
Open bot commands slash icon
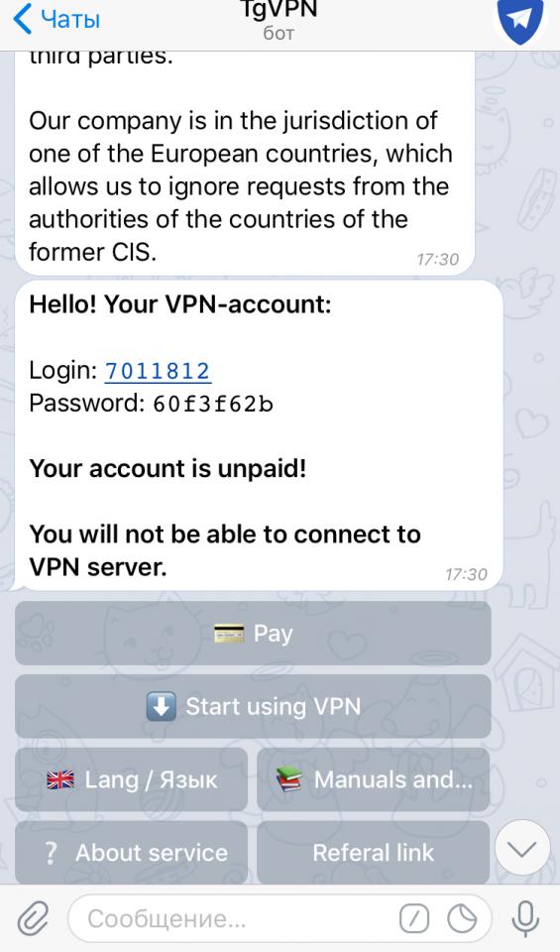pyautogui.click(x=414, y=919)
